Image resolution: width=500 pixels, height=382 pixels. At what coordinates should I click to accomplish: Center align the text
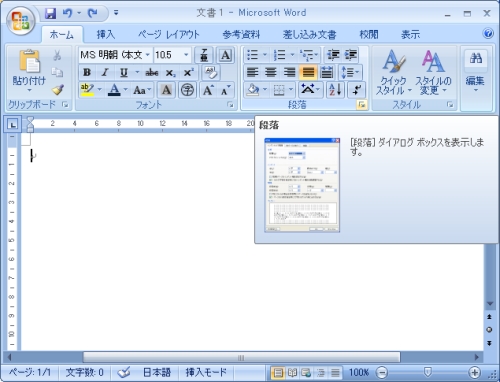tap(271, 72)
